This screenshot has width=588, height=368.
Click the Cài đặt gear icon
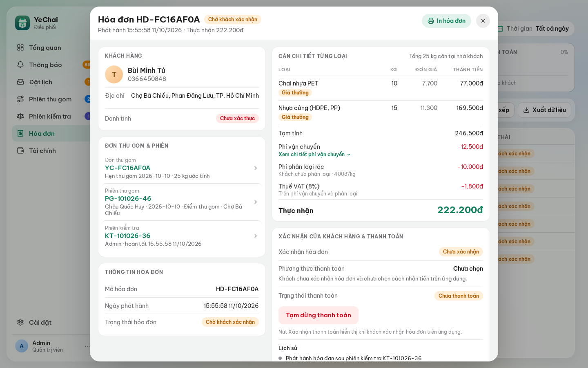20,322
